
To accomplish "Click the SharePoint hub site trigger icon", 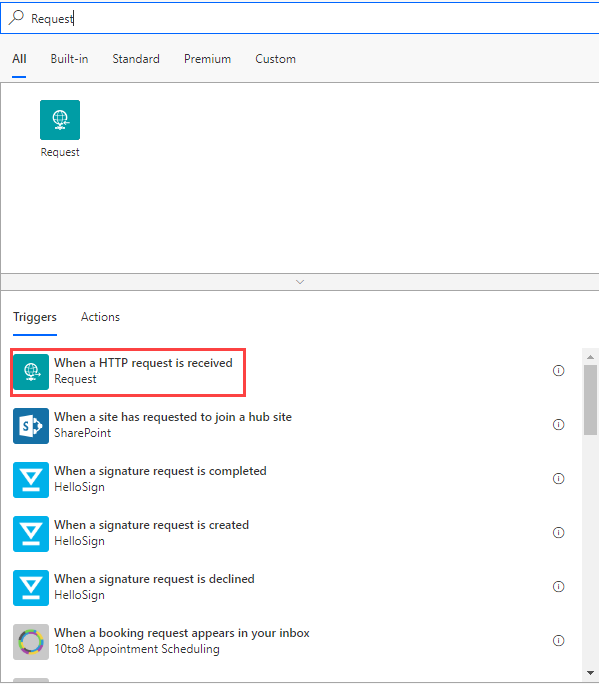I will 31,426.
